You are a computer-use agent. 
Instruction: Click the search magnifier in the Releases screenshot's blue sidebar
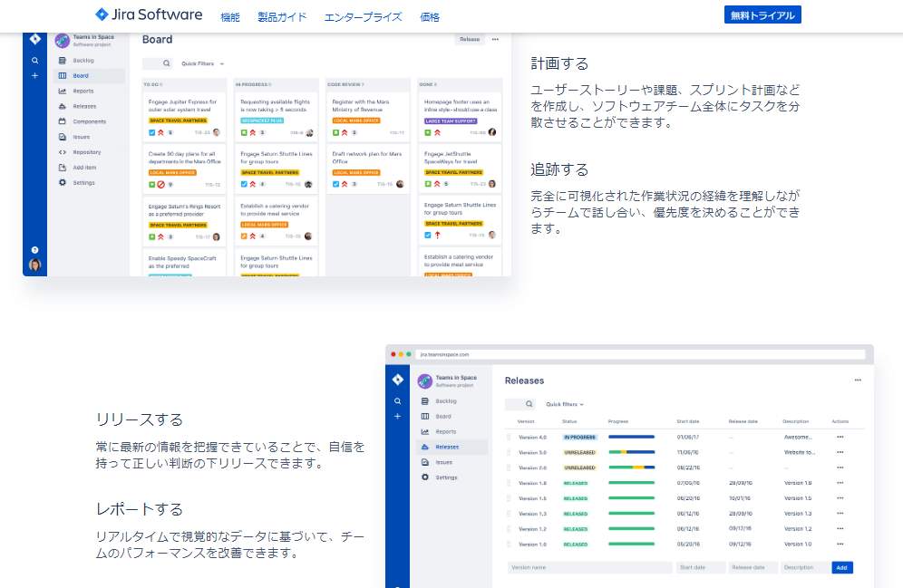click(397, 401)
